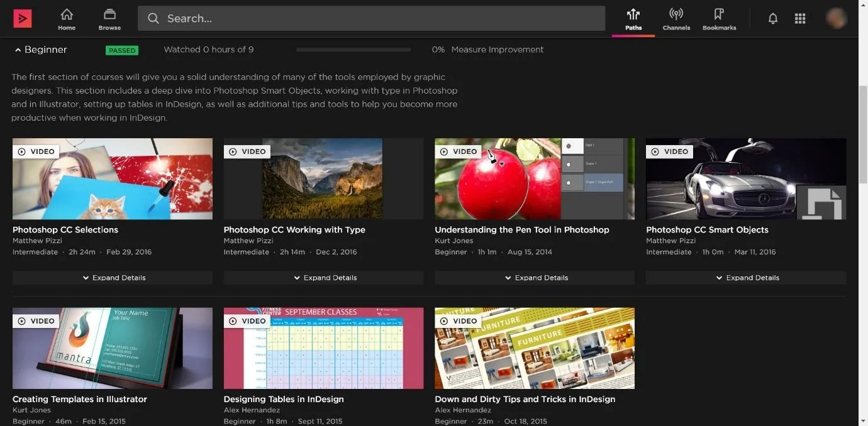Viewport: 868px width, 426px height.
Task: Click VIDEO badge on Smart Objects course
Action: (670, 151)
